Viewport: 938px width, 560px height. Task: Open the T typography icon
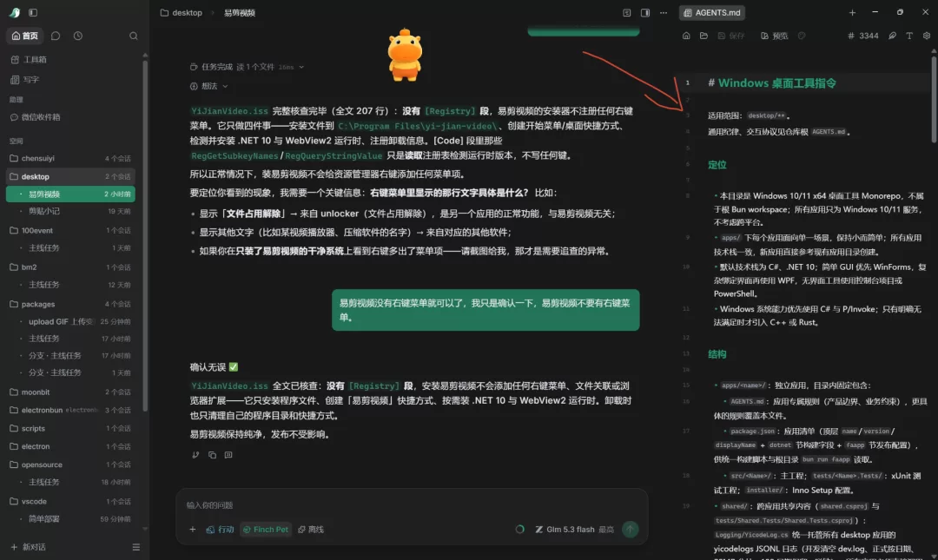[x=909, y=36]
